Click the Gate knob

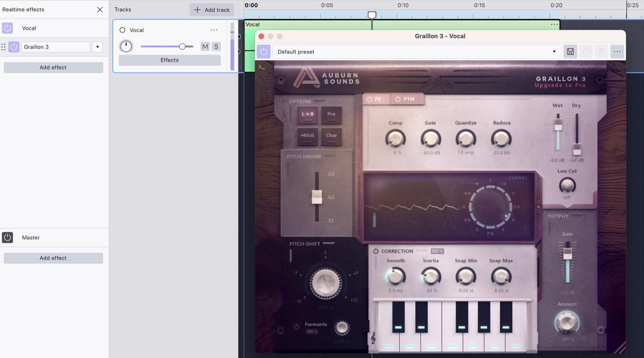pos(431,139)
